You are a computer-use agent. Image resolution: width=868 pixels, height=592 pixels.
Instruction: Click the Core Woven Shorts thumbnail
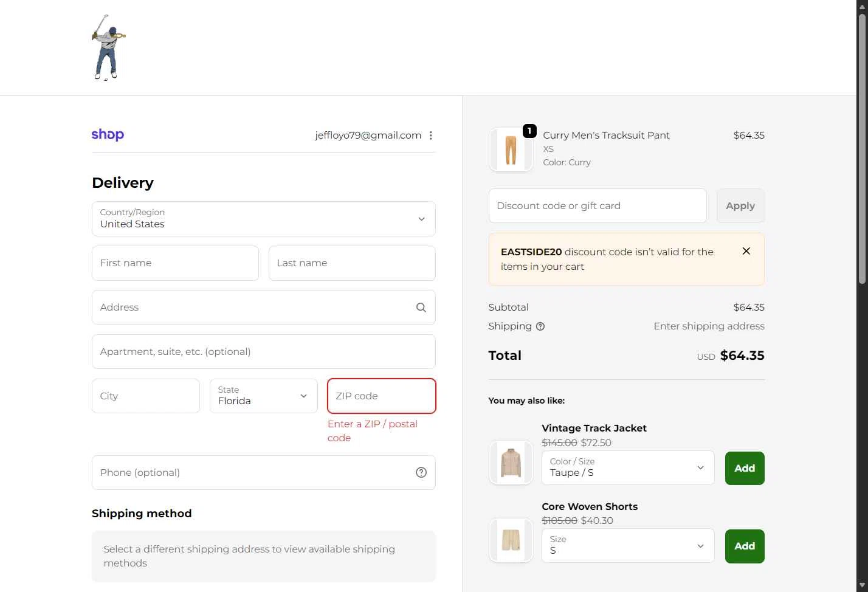[511, 540]
